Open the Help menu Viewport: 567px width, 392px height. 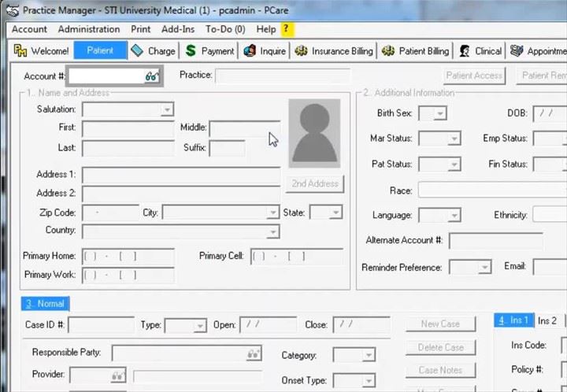266,29
